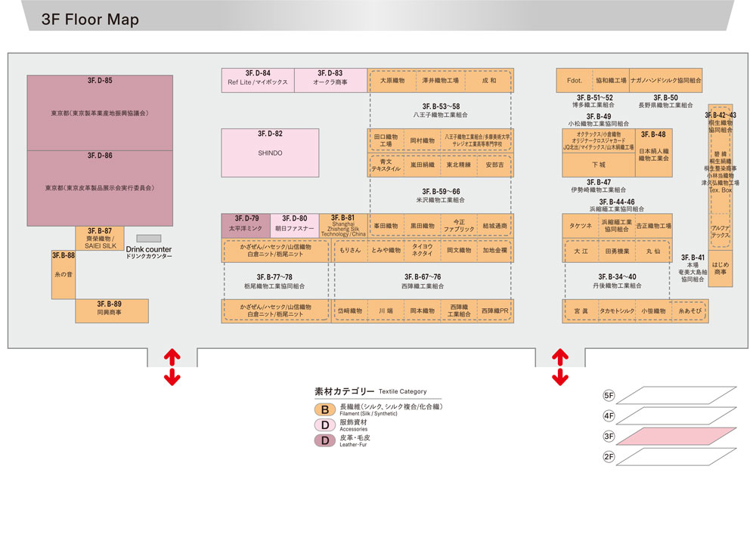Click the 田勇機業 booth
This screenshot has height=534, width=756.
pyautogui.click(x=617, y=251)
